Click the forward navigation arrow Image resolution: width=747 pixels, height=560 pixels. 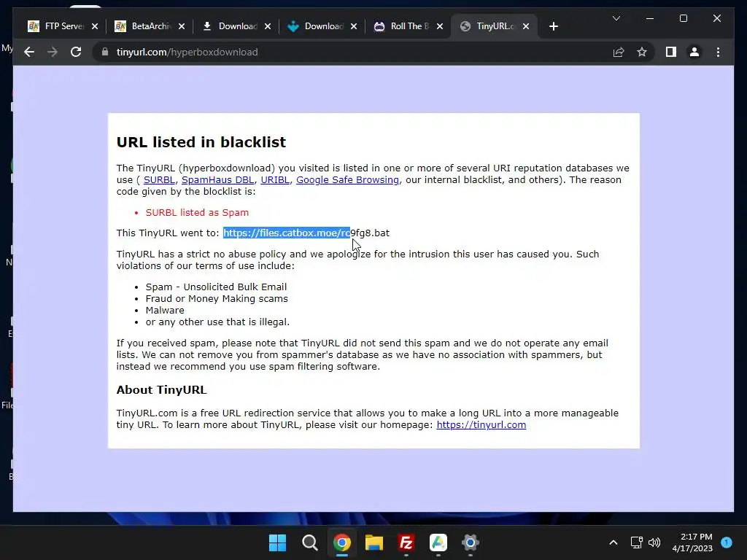click(53, 52)
